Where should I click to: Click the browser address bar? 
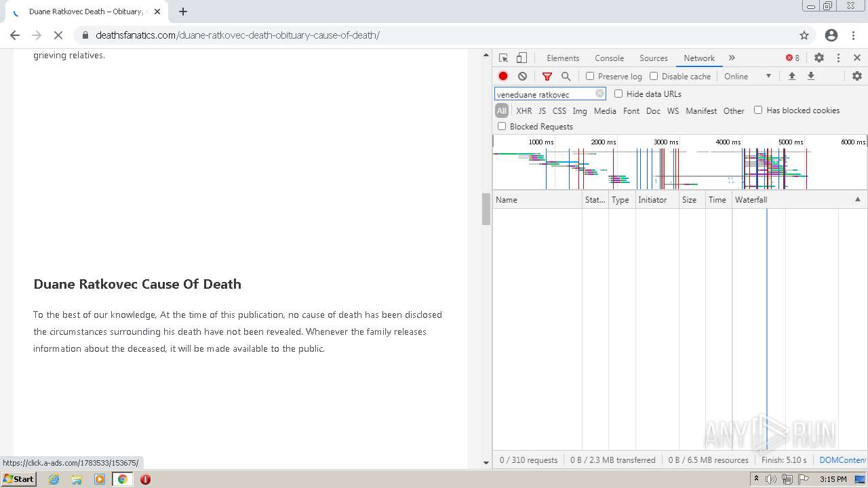point(444,35)
